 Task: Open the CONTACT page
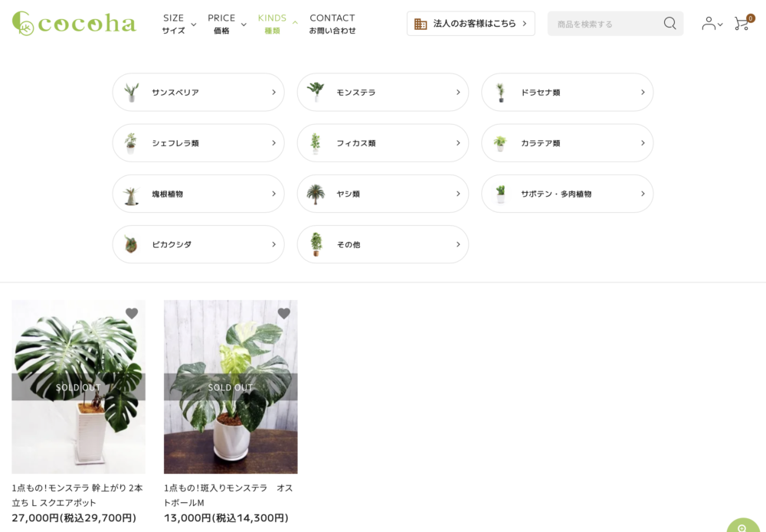click(x=332, y=24)
